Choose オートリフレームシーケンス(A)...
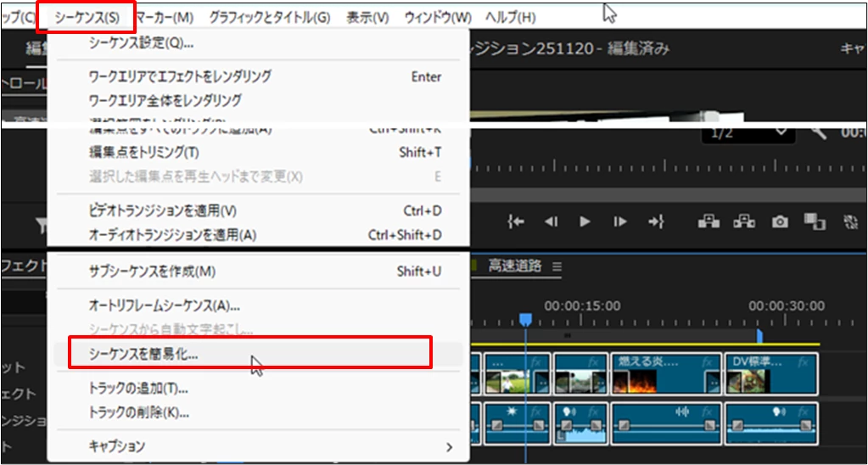 (x=258, y=305)
